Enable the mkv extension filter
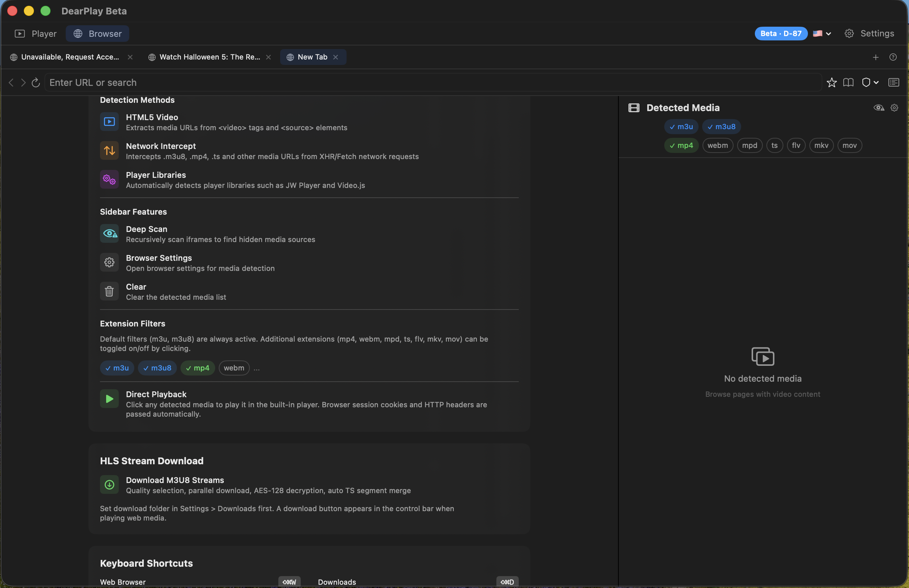Screen dimensions: 909x588 click(x=821, y=145)
